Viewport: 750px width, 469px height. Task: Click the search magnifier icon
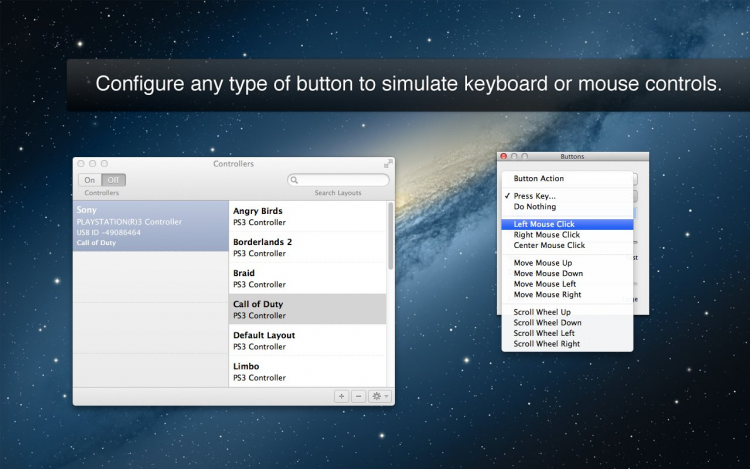(x=294, y=180)
